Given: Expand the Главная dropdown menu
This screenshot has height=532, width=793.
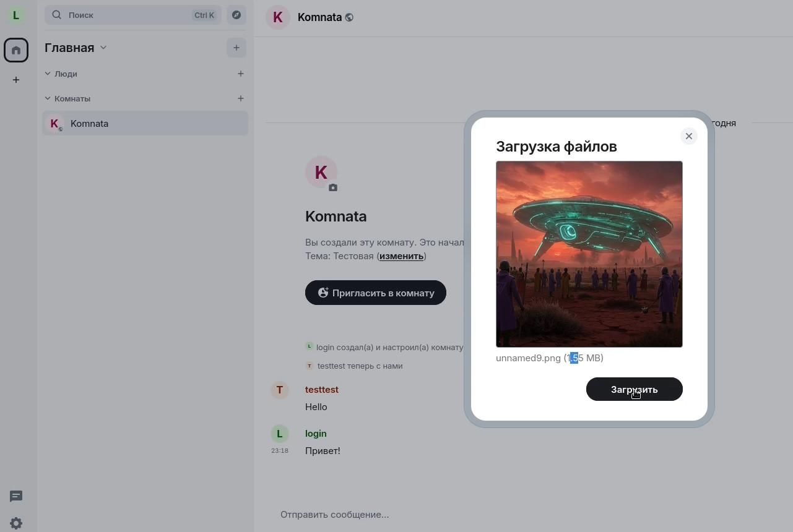Looking at the screenshot, I should point(103,48).
